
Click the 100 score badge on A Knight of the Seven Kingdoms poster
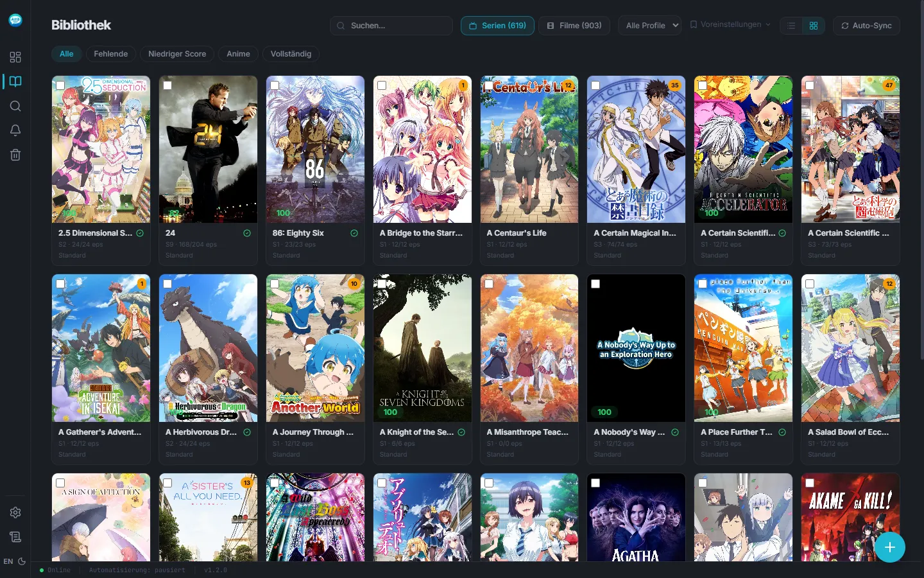(390, 412)
